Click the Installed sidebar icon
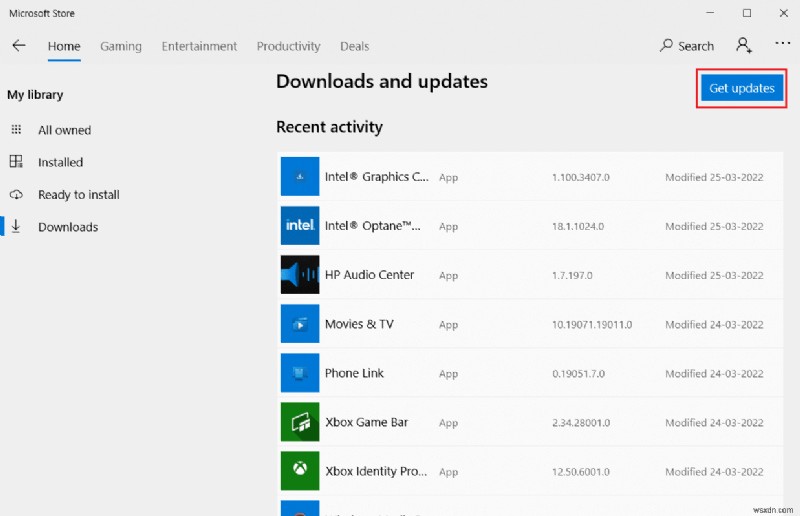Viewport: 800px width, 516px height. click(x=16, y=162)
